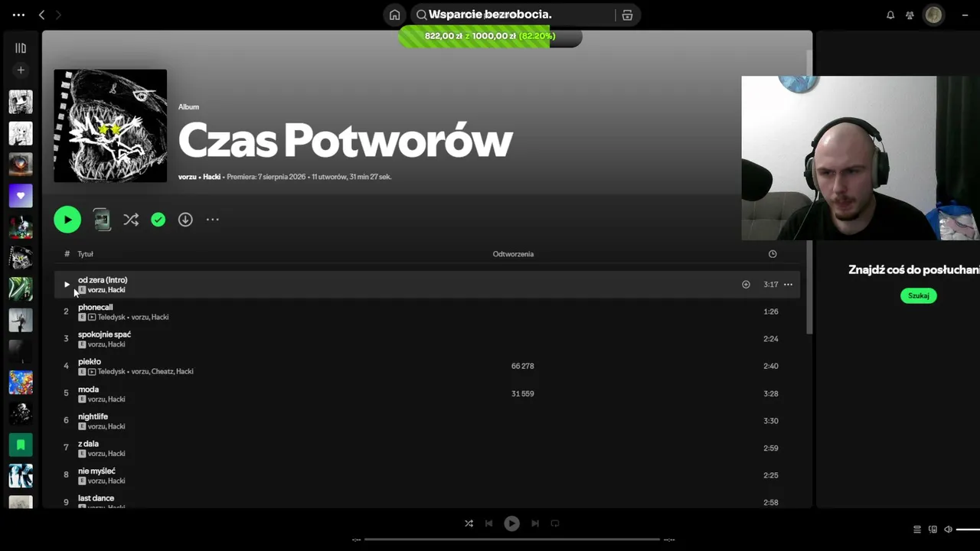This screenshot has height=551, width=980.
Task: Open the album preview icon beside the play button
Action: (x=102, y=220)
